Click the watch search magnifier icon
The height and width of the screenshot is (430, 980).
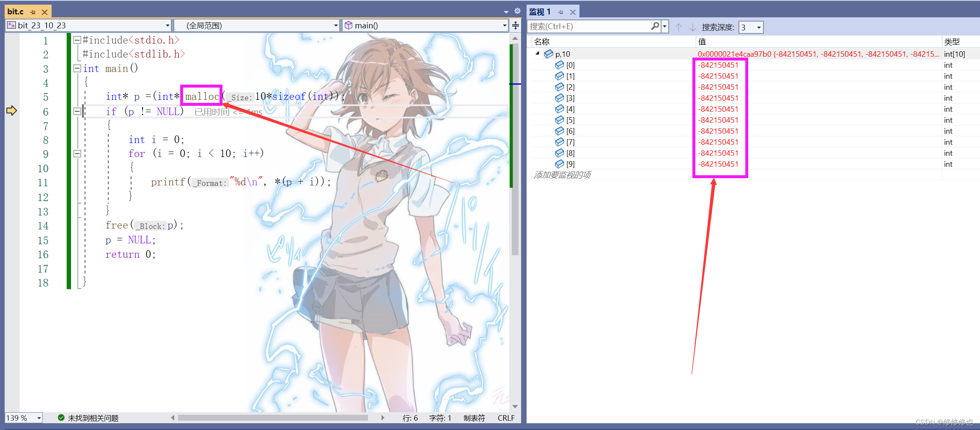coord(655,26)
